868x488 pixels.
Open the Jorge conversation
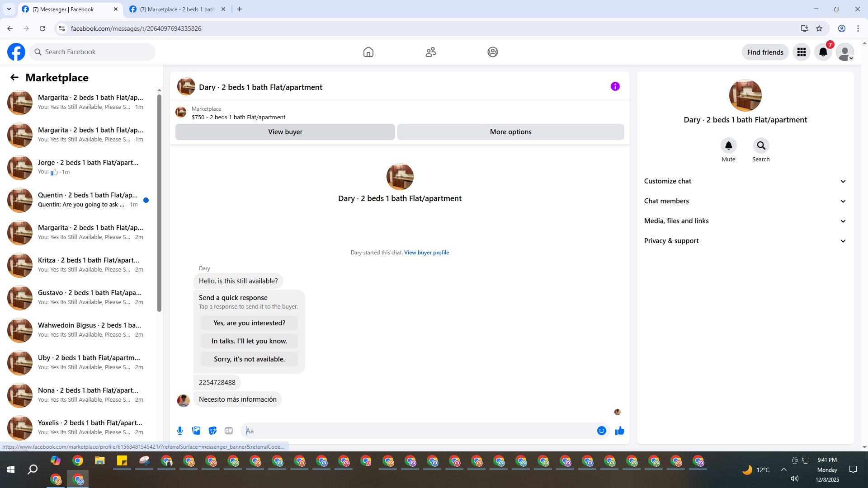coord(79,167)
